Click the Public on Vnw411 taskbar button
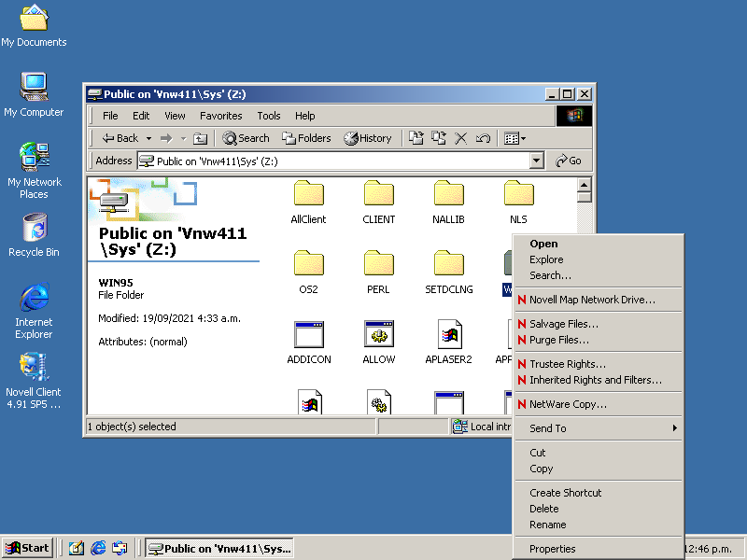 point(219,548)
